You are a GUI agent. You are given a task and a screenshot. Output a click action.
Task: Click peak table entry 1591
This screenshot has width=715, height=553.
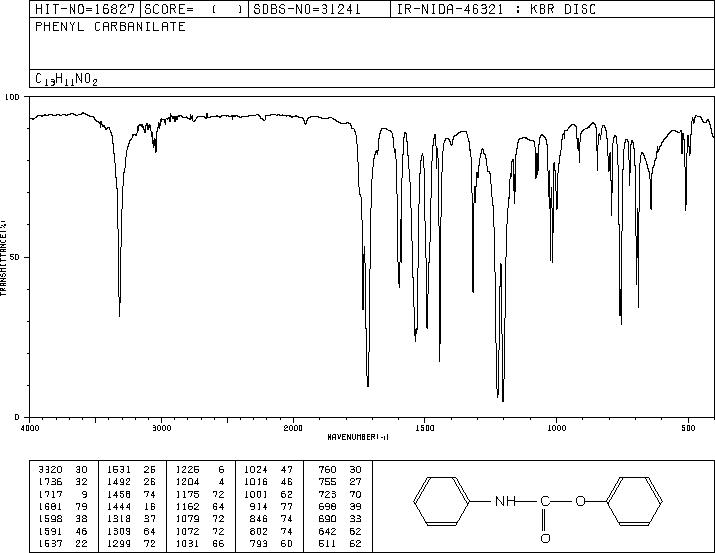(x=51, y=532)
